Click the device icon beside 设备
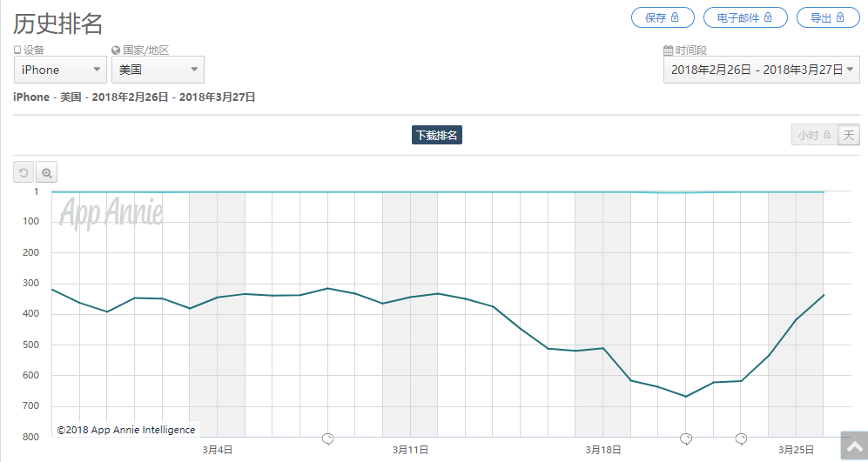The width and height of the screenshot is (868, 462). click(x=17, y=50)
